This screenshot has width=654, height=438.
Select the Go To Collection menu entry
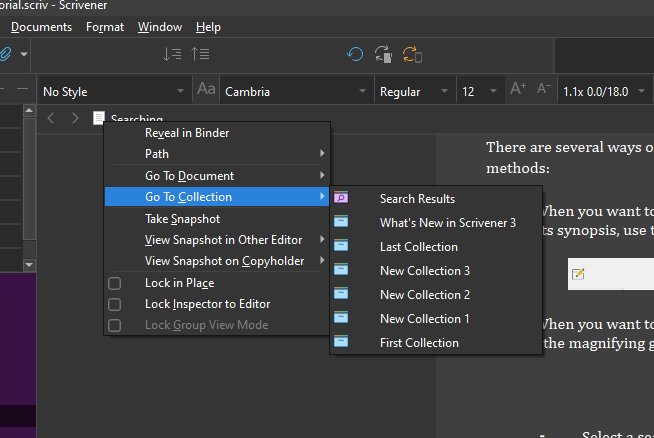217,197
